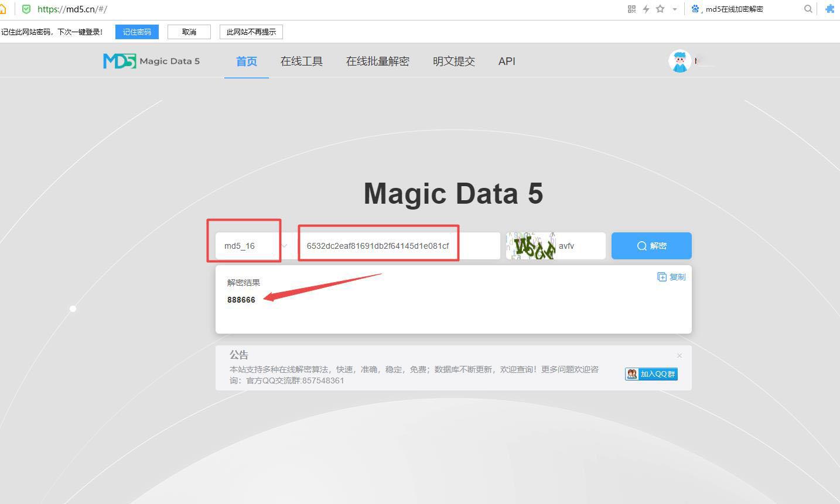Click the hash input field with 6532dc2eaf...
This screenshot has height=504, width=840.
pyautogui.click(x=399, y=246)
